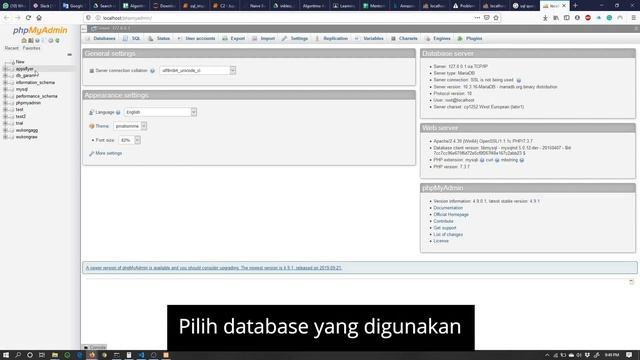Viewport: 640px width, 360px height.
Task: Open the server connection collation dropdown
Action: 198,71
